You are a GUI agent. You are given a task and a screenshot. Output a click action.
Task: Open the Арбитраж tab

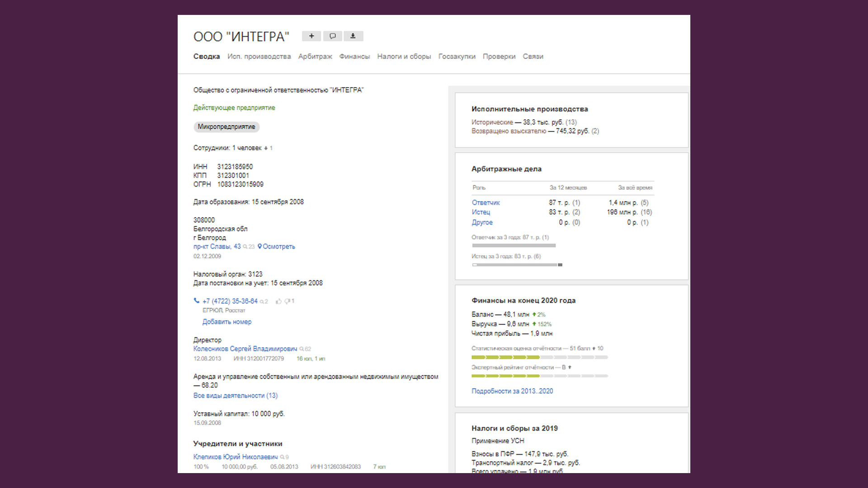315,56
